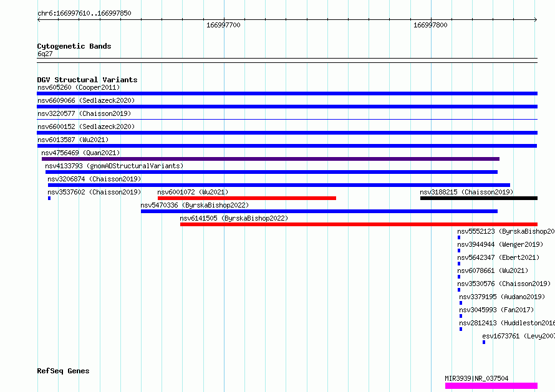The image size is (555, 392).
Task: Click the nsv5470336 (ByrskaBishop2022) label
Action: pyautogui.click(x=195, y=205)
